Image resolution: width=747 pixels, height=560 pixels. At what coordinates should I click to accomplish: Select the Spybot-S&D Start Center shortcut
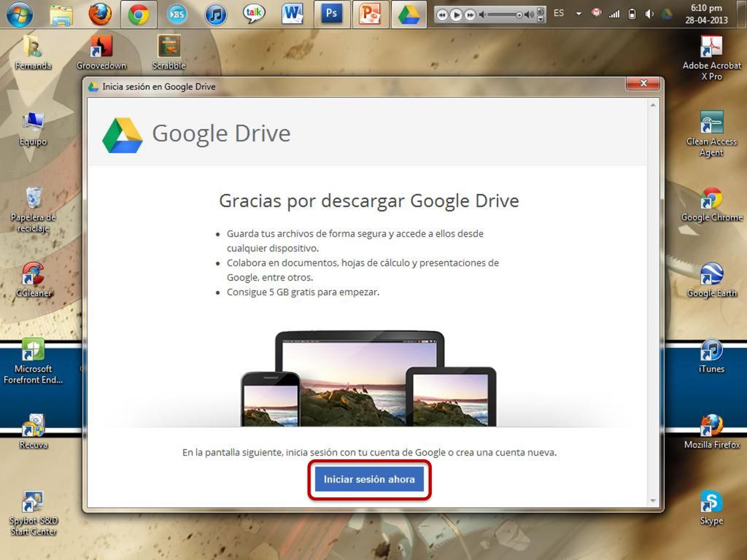(x=33, y=513)
